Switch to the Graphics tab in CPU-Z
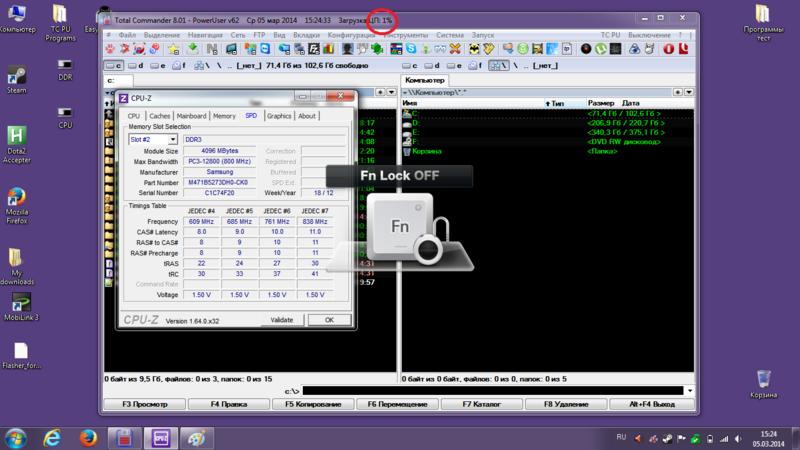 [x=279, y=116]
